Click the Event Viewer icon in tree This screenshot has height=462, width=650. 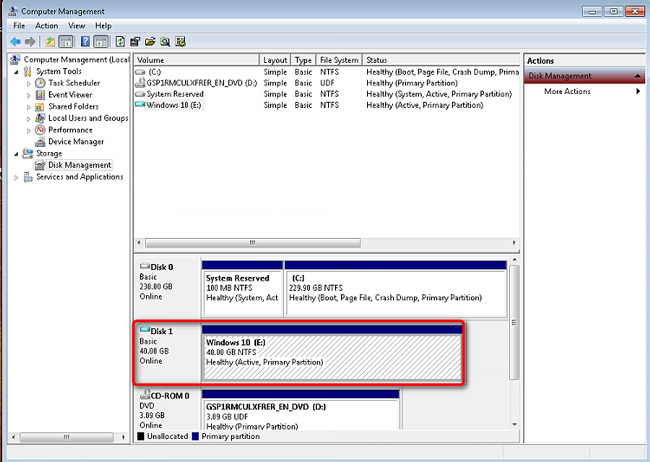40,95
